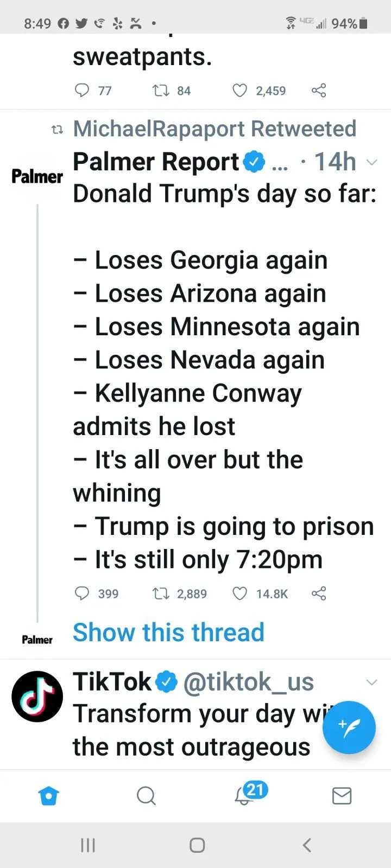Tap the Show this thread link
This screenshot has height=868, width=391.
tap(168, 633)
